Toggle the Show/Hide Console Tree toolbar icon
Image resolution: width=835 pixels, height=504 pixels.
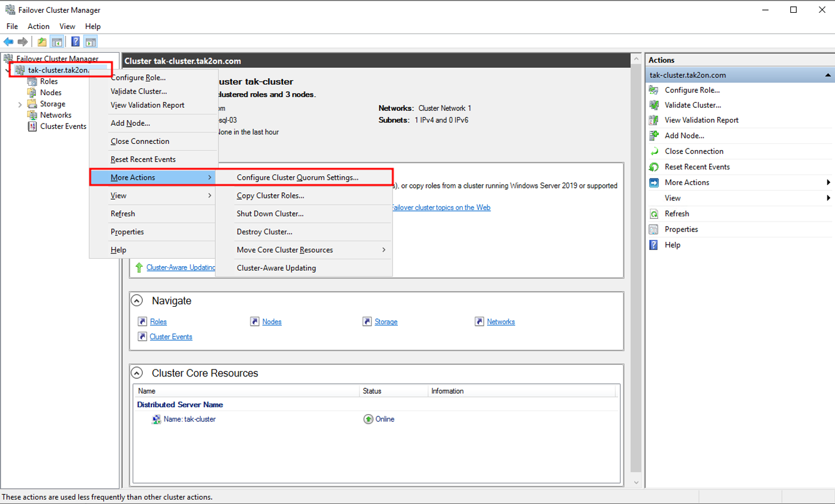[57, 42]
